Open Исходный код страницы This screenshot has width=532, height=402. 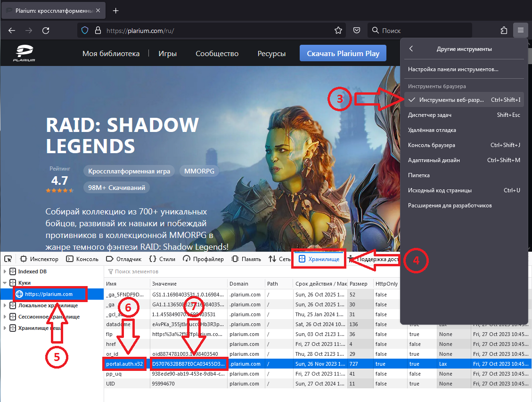[464, 190]
